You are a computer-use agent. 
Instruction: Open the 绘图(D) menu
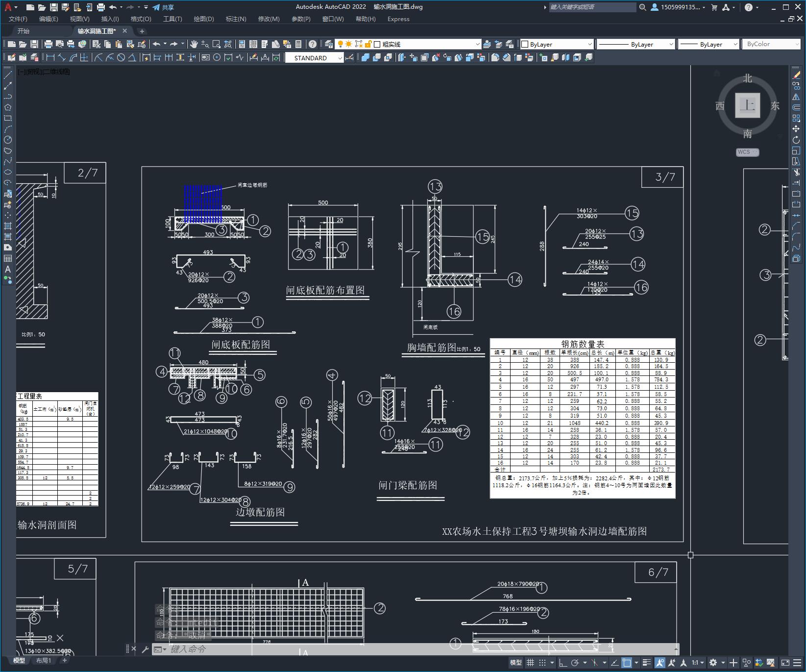point(204,19)
